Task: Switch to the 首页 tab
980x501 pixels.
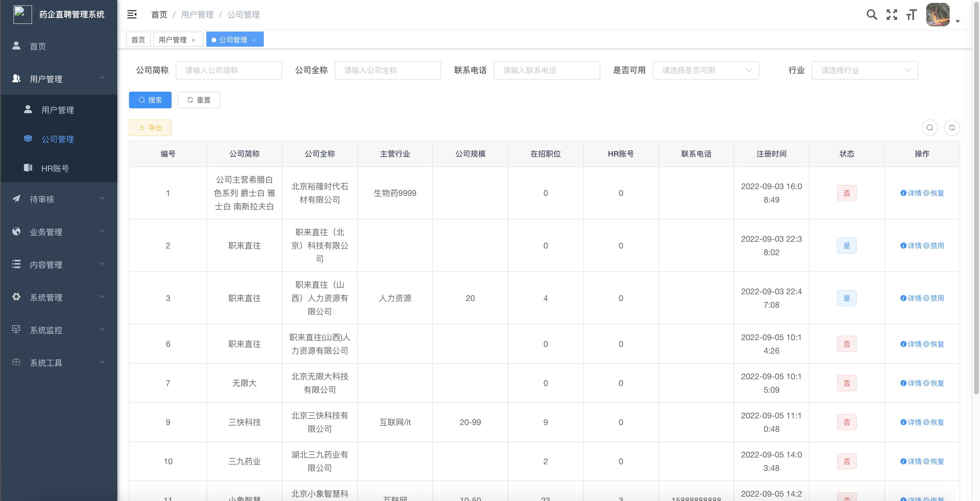Action: point(138,40)
